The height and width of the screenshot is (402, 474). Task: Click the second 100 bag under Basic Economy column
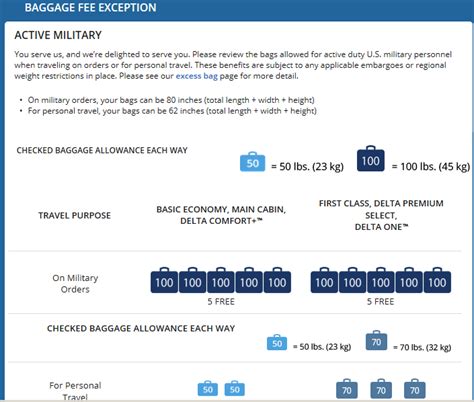pyautogui.click(x=192, y=280)
